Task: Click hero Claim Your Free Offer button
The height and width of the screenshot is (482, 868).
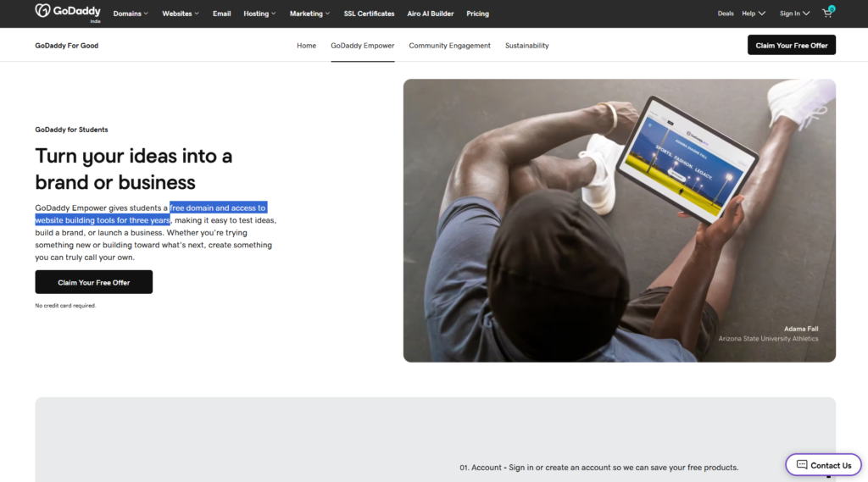Action: tap(93, 282)
